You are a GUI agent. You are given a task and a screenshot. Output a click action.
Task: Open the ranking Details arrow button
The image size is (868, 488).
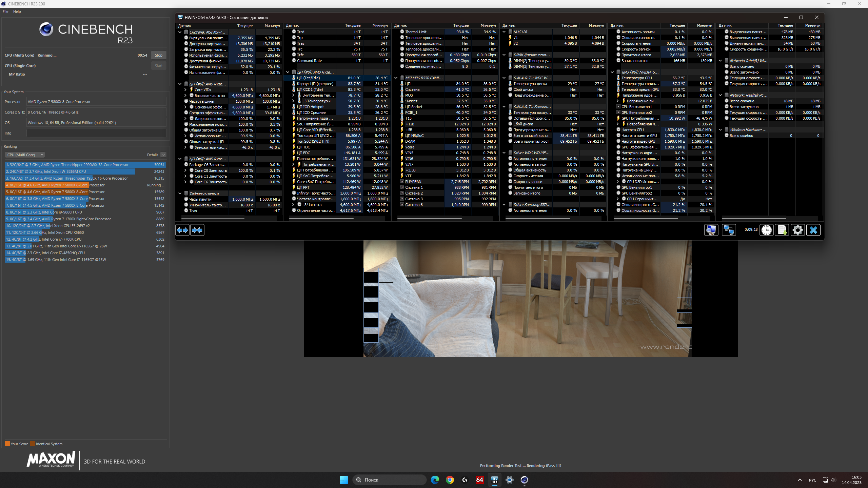(163, 155)
